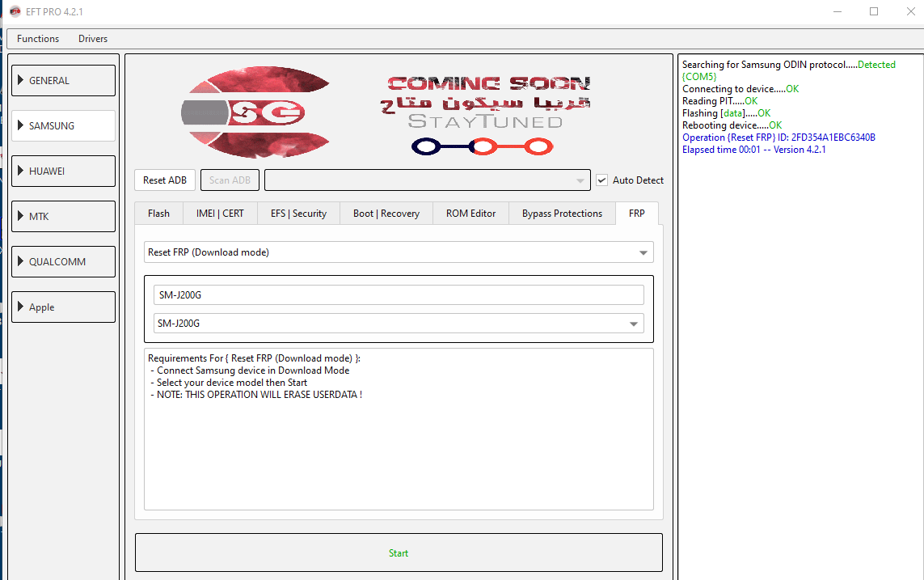Click 'Connect Samsung device in Download Mode' text

(x=253, y=370)
